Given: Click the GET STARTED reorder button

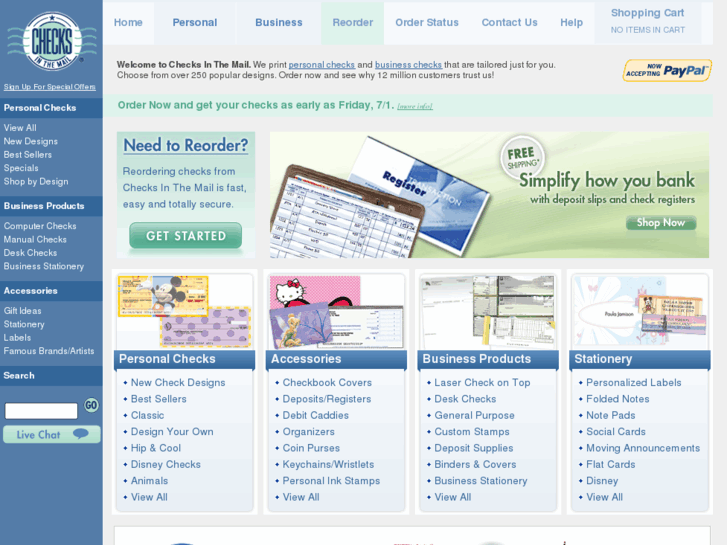Looking at the screenshot, I should (185, 236).
